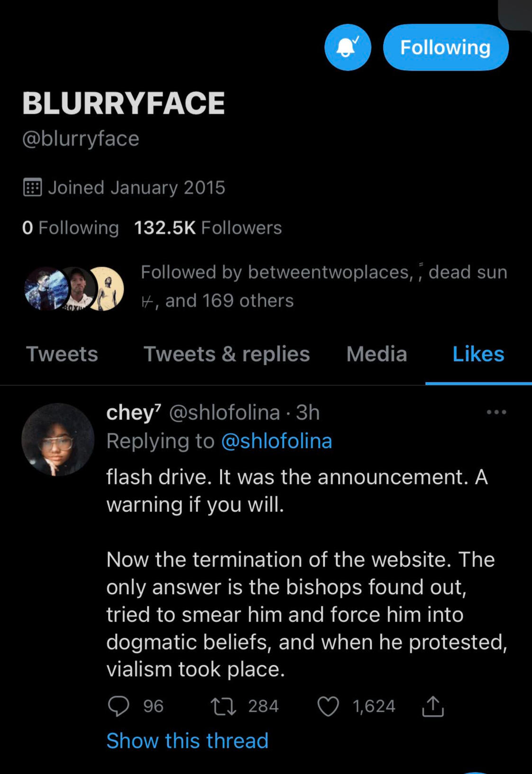Share the tweet using share icon

[x=432, y=706]
